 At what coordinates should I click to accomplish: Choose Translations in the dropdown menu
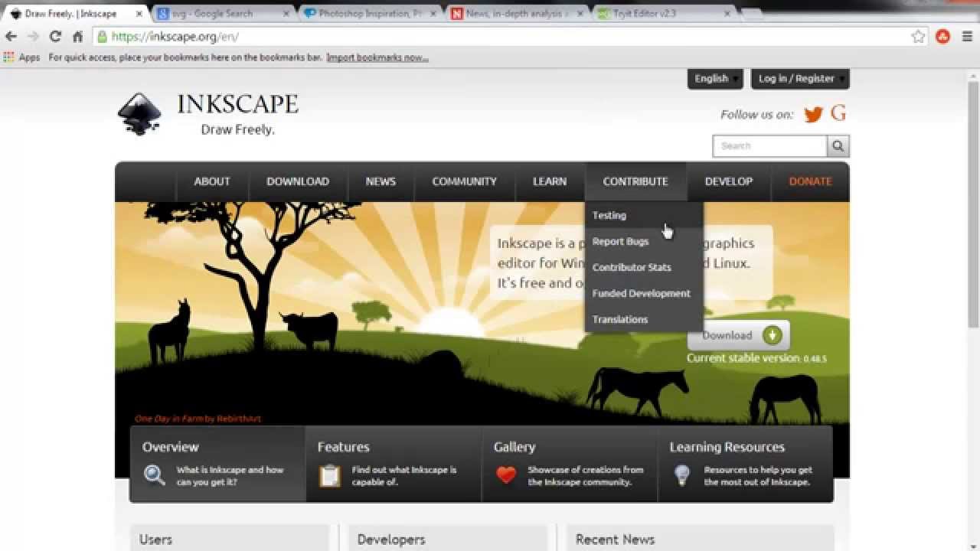pyautogui.click(x=619, y=319)
